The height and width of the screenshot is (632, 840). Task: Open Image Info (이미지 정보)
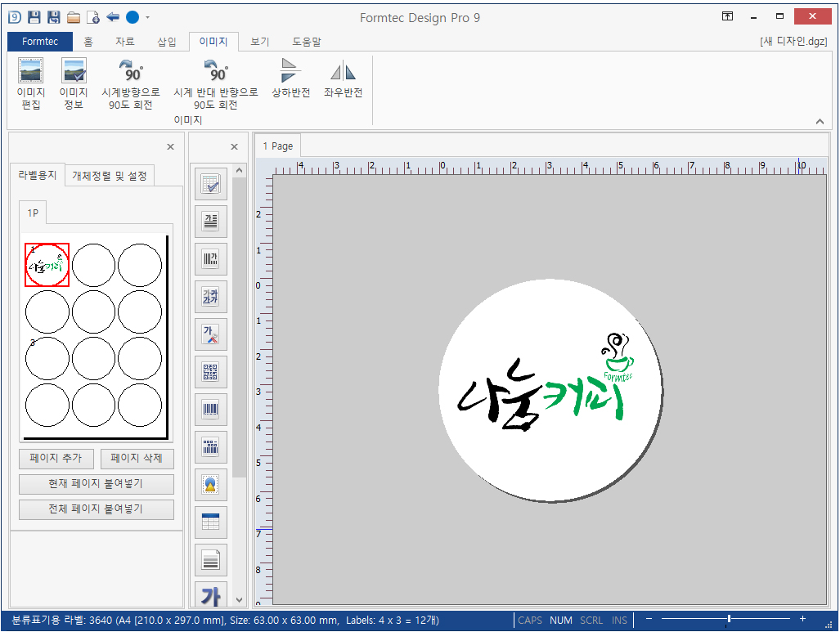coord(74,83)
